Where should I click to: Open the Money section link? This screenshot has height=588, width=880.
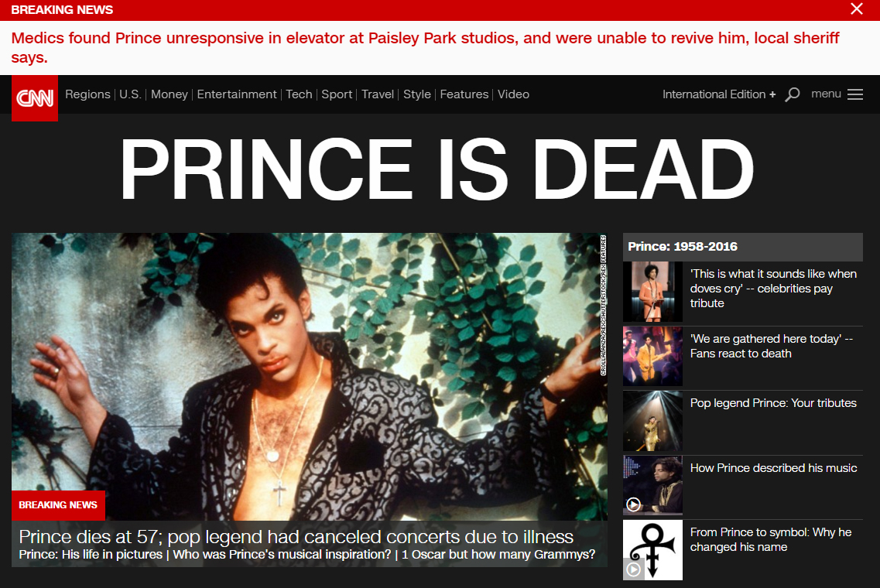169,94
